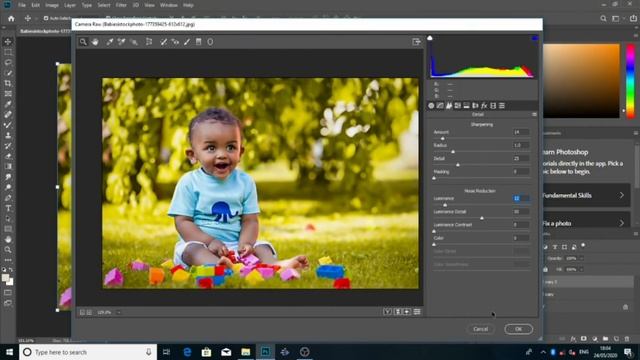The height and width of the screenshot is (360, 640).
Task: Open the Layer menu in Photoshop
Action: click(x=70, y=5)
